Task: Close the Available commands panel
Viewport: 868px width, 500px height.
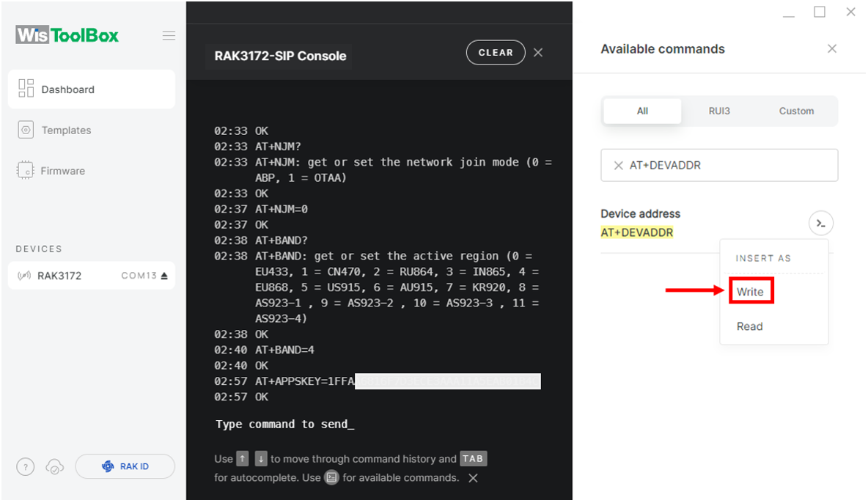Action: [832, 48]
